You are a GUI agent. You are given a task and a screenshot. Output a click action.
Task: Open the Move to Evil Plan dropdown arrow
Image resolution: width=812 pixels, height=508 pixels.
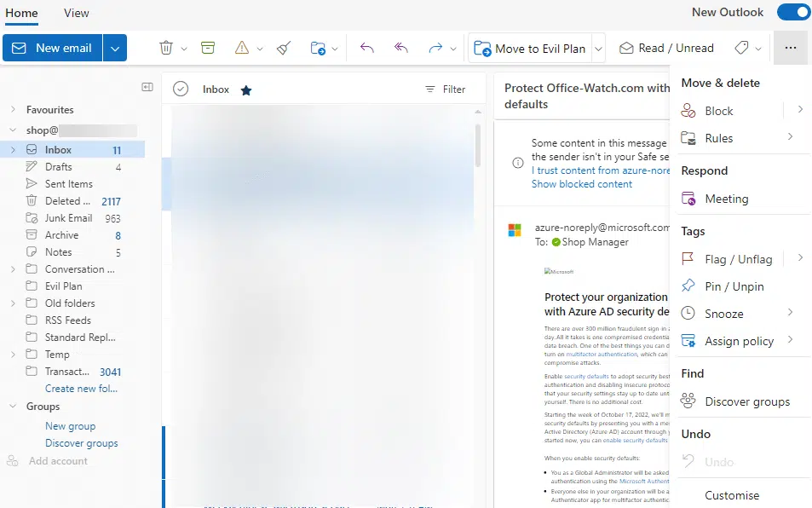tap(598, 49)
